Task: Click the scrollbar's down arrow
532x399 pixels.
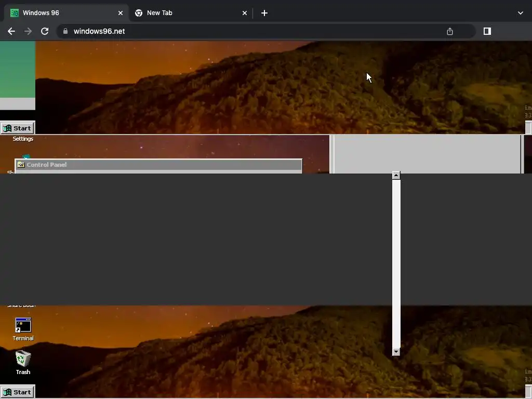Action: (396, 352)
